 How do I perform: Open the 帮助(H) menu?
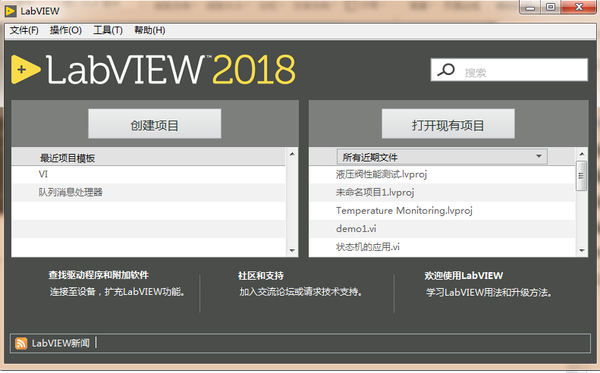pos(150,30)
